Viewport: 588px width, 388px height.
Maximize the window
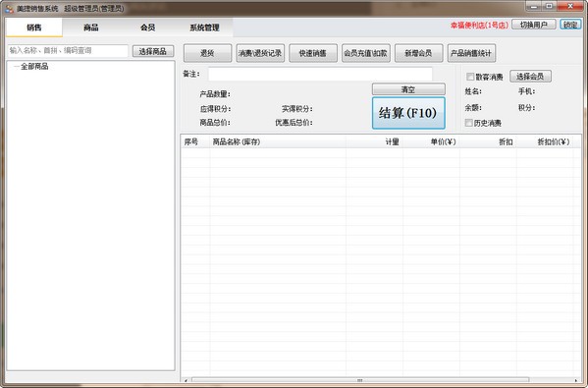tap(549, 6)
